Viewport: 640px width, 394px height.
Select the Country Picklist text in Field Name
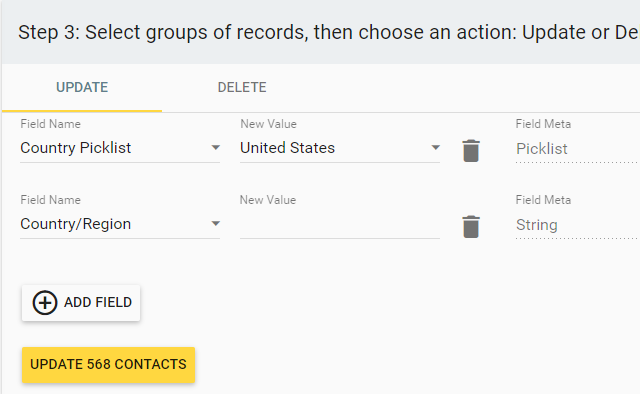pos(76,148)
